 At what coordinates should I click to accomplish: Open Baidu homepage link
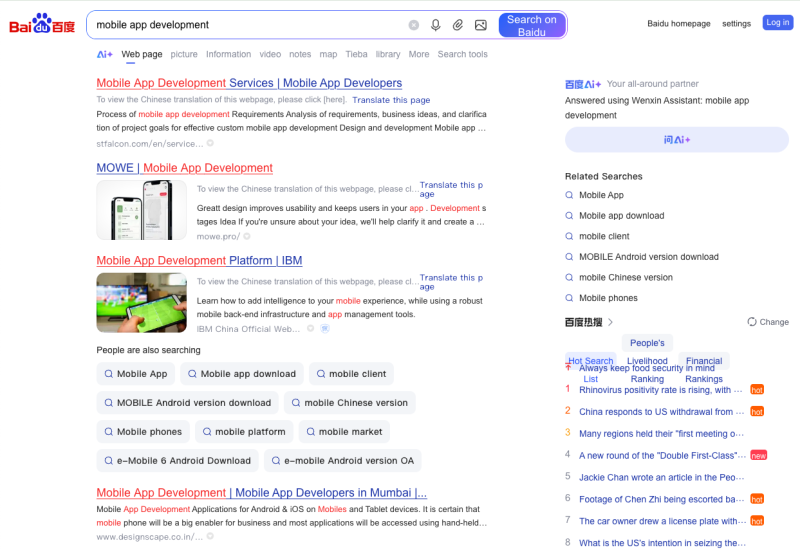click(x=679, y=23)
